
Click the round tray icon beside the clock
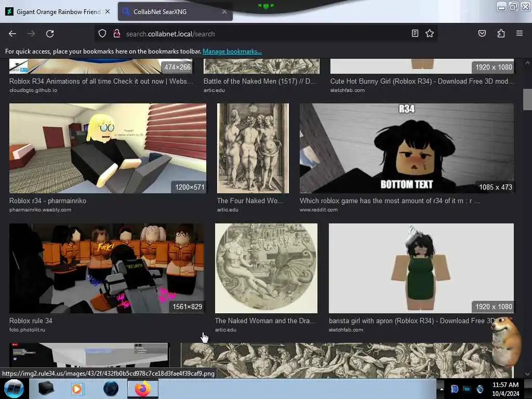(x=480, y=389)
